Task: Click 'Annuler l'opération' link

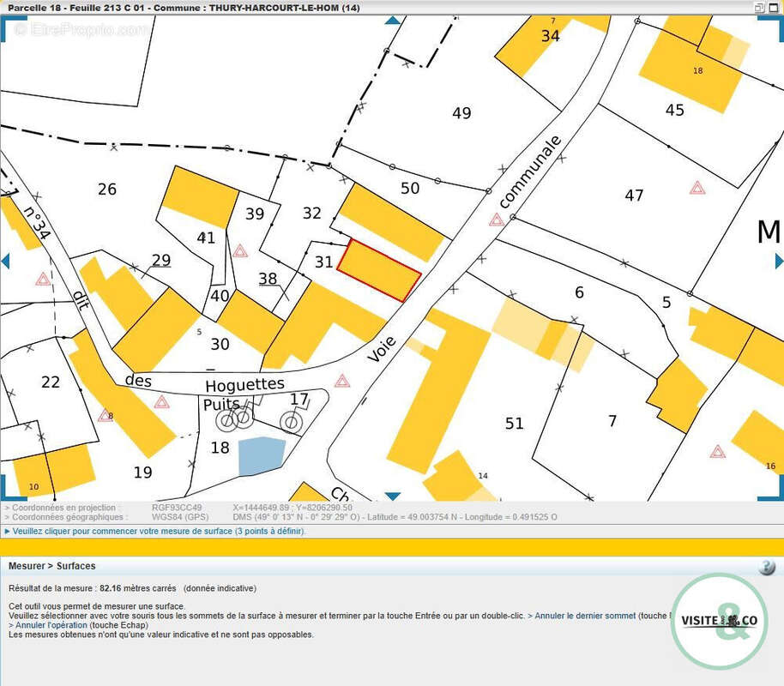Action: pos(48,625)
